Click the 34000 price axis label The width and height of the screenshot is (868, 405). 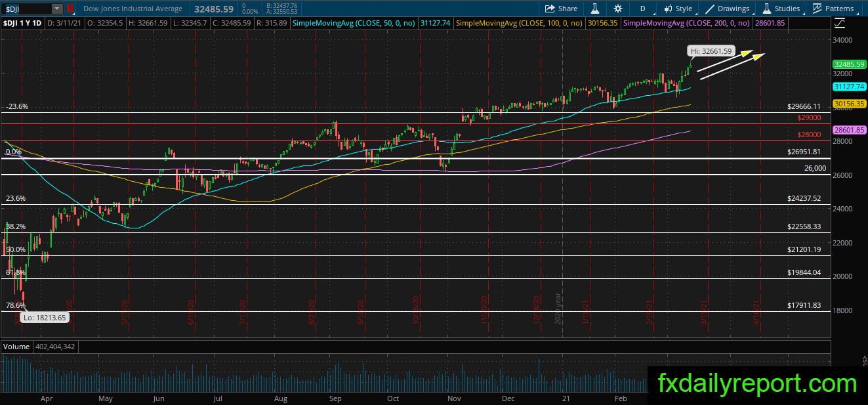click(x=843, y=40)
